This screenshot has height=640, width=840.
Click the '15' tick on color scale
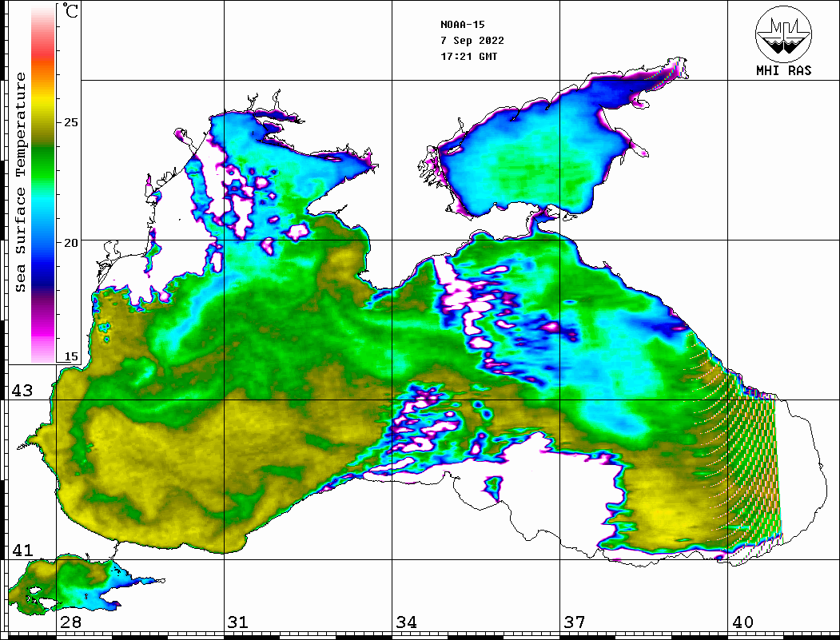point(70,356)
